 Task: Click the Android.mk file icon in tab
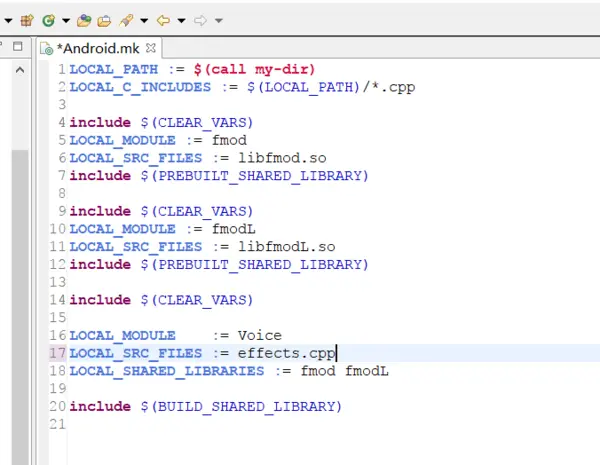point(47,49)
